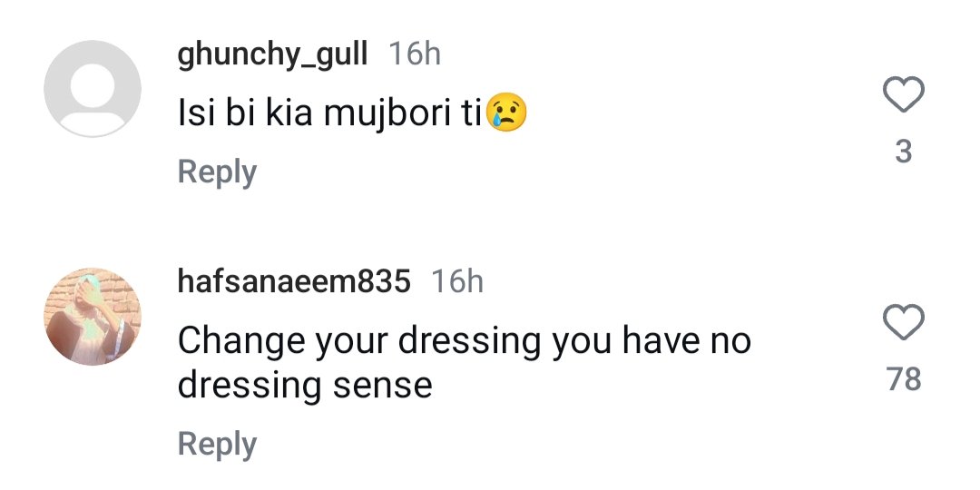Click the word "Isi" starting the first comment
Screen dimensions: 980x490
(194, 113)
